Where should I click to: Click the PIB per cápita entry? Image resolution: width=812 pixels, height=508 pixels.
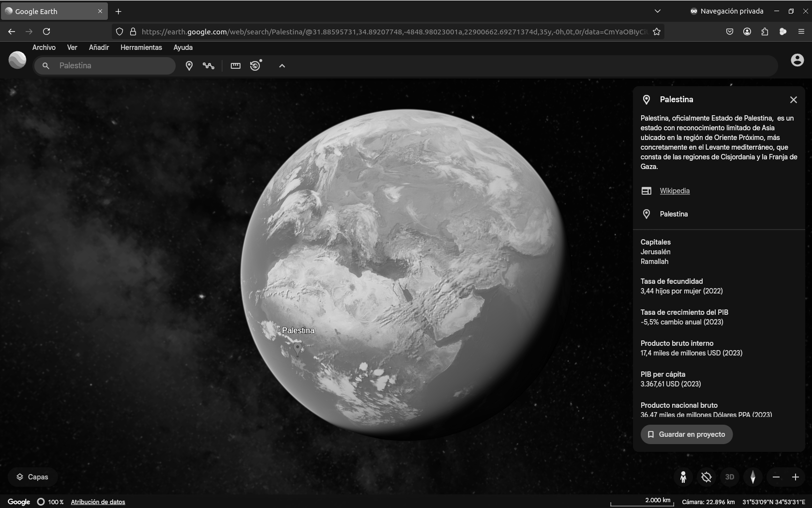671,379
